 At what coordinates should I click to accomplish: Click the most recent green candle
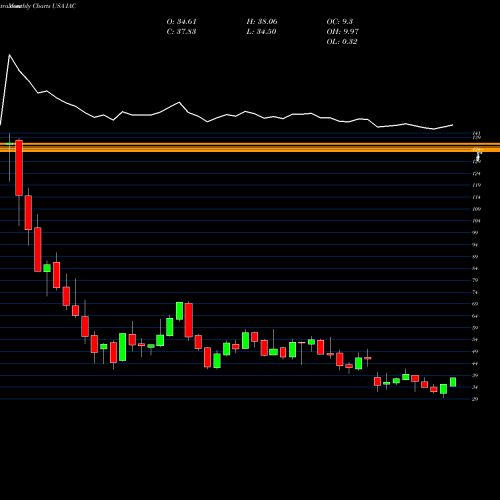(453, 382)
